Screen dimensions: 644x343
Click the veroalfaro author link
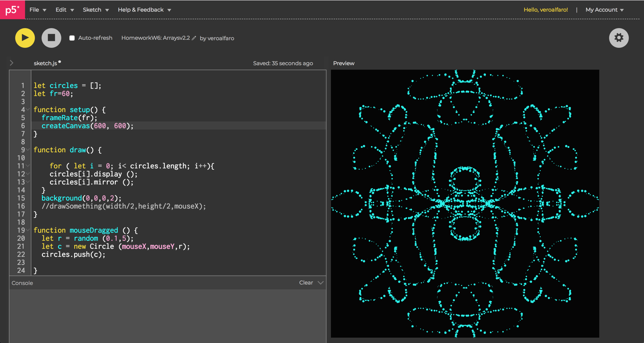click(221, 38)
